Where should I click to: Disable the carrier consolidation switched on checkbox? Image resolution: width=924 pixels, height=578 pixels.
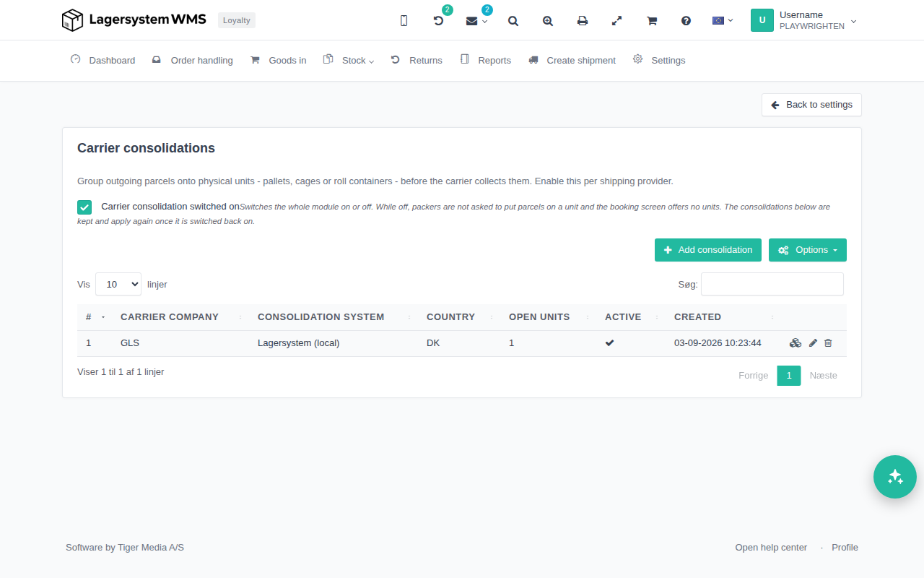tap(84, 207)
